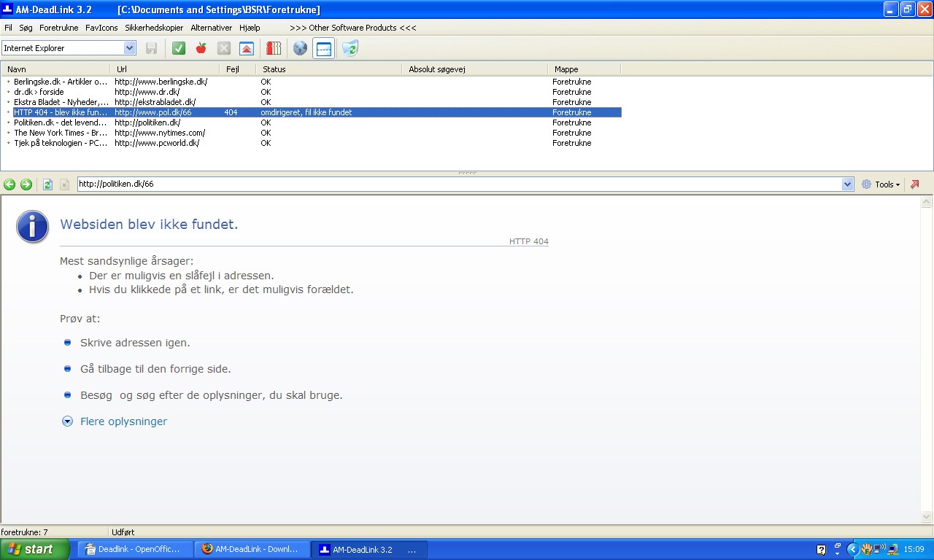The height and width of the screenshot is (560, 934).
Task: Click the red arrow icon beside Tools
Action: [x=915, y=184]
